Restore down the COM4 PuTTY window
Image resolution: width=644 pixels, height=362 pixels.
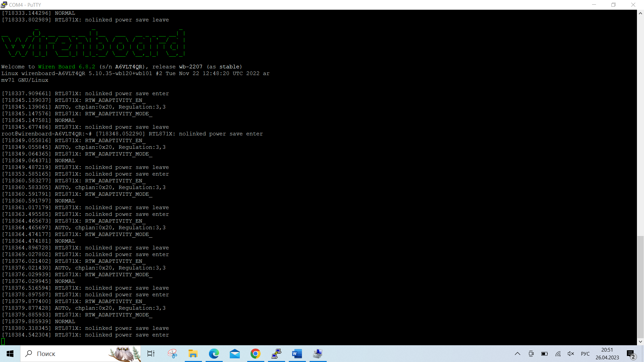613,5
